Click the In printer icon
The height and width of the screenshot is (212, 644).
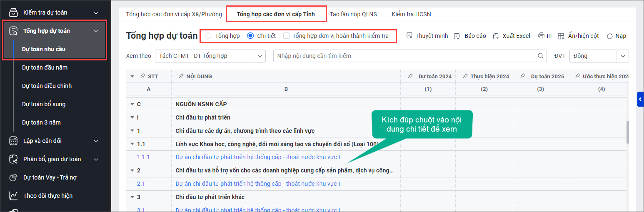pyautogui.click(x=541, y=36)
